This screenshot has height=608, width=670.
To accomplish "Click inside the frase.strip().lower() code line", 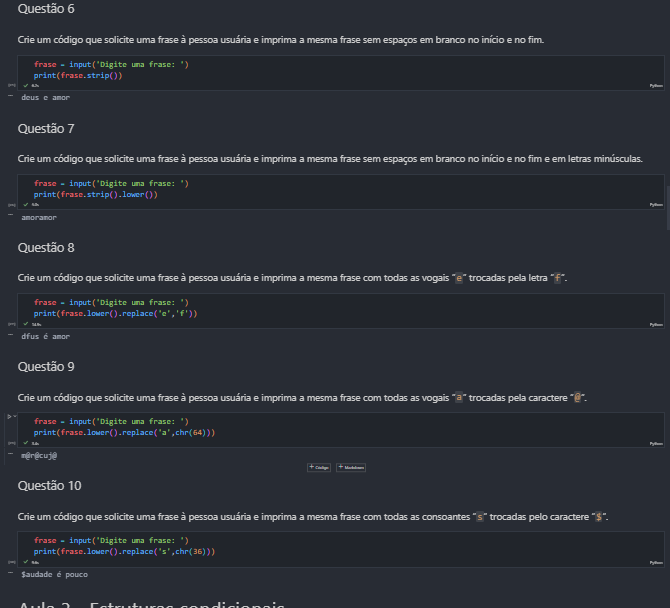I will (x=96, y=194).
